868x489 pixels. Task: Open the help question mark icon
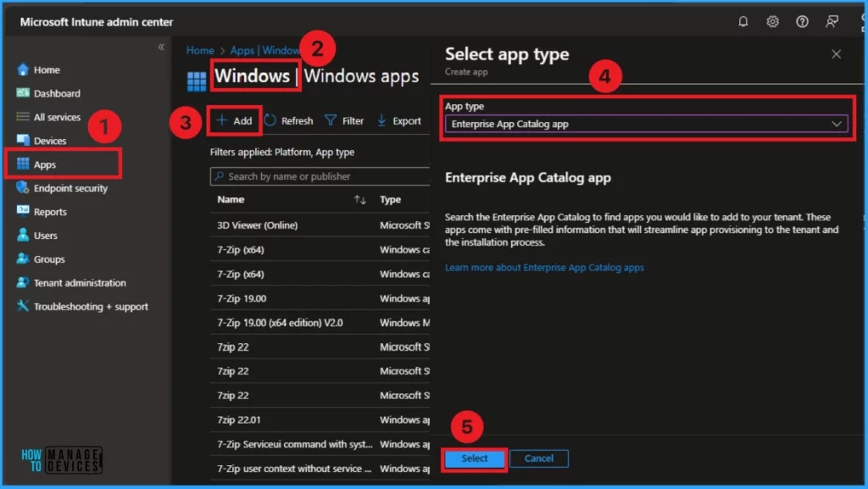click(802, 21)
